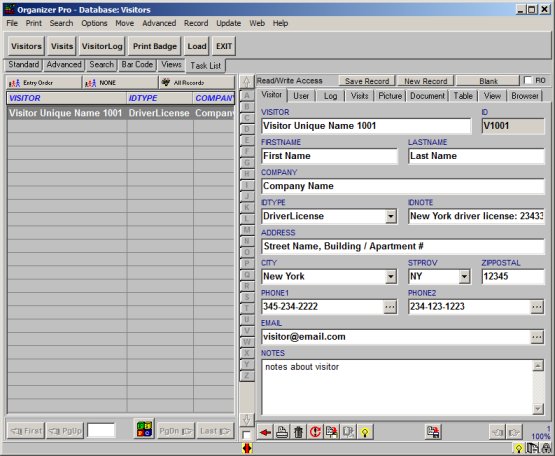Click the New Record button
The image size is (555, 456).
[425, 81]
